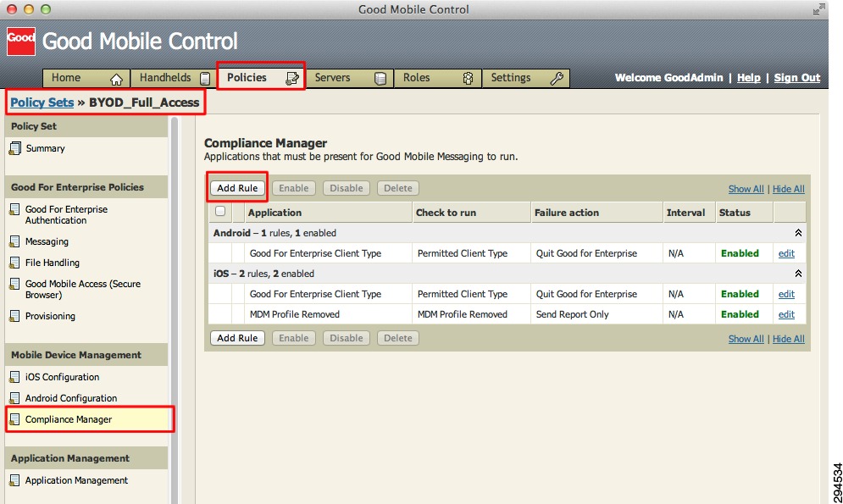Open Application Management page in sidebar

[x=76, y=480]
